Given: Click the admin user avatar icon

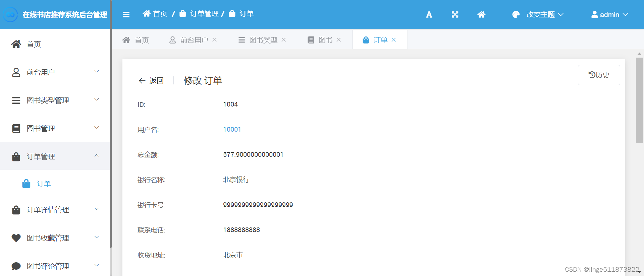Looking at the screenshot, I should [594, 15].
